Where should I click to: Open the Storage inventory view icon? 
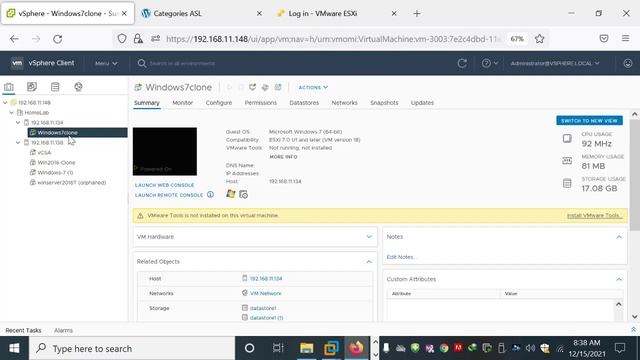tap(55, 87)
